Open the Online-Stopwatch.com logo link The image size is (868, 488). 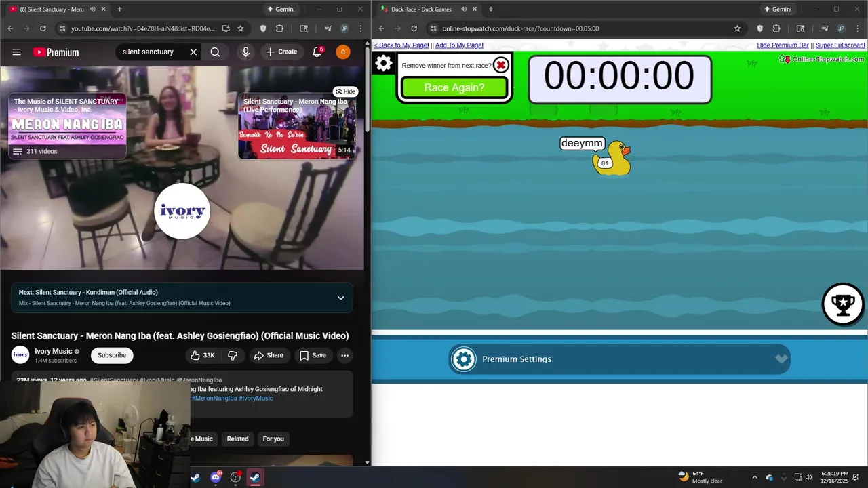point(823,59)
